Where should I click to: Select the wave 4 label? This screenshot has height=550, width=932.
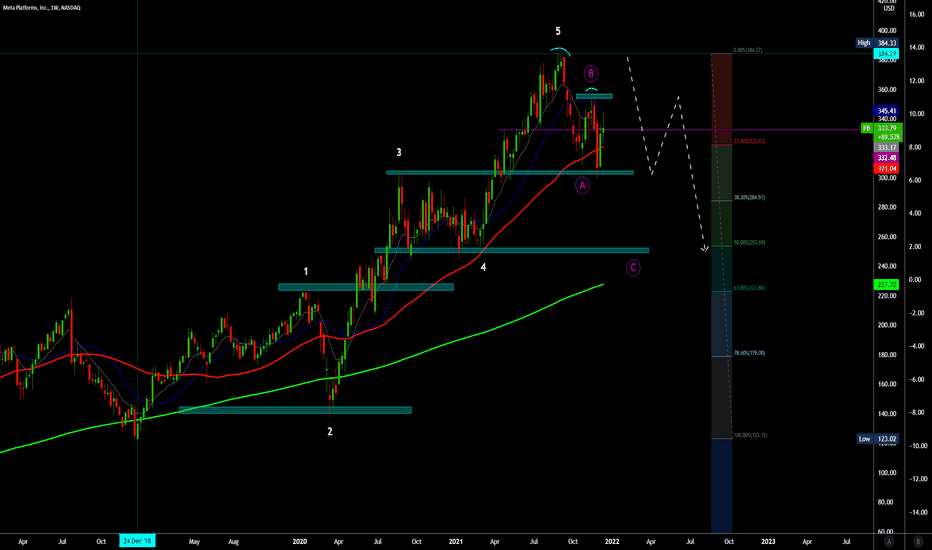pos(483,268)
